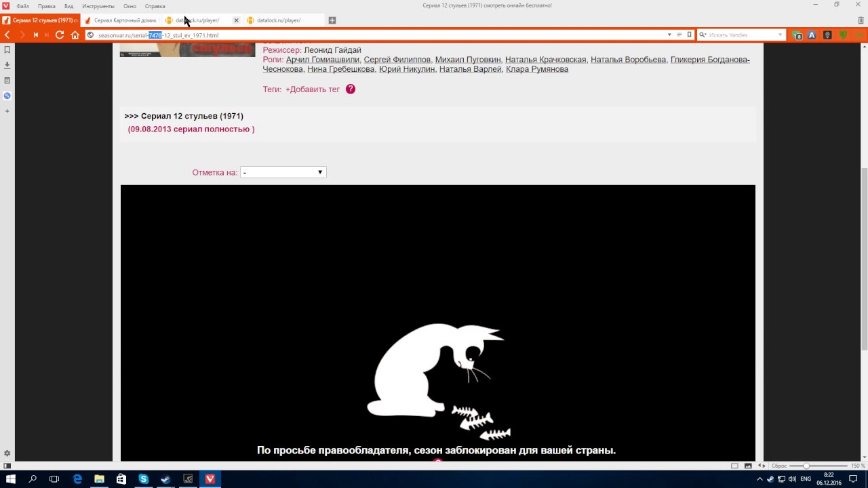Open a new tab with plus button

click(332, 20)
